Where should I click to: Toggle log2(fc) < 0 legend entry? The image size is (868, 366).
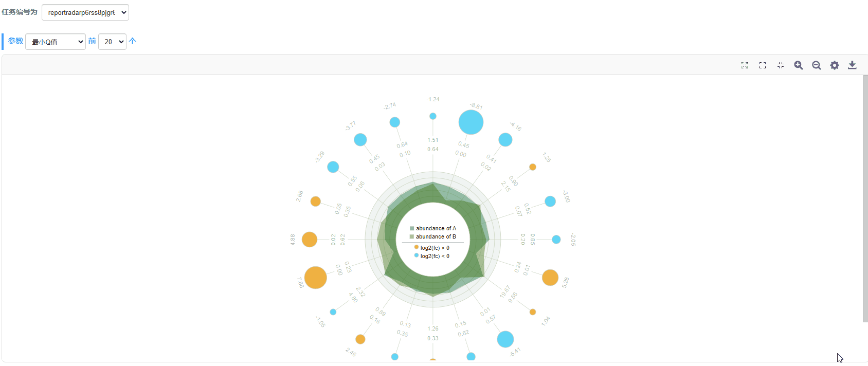point(432,256)
